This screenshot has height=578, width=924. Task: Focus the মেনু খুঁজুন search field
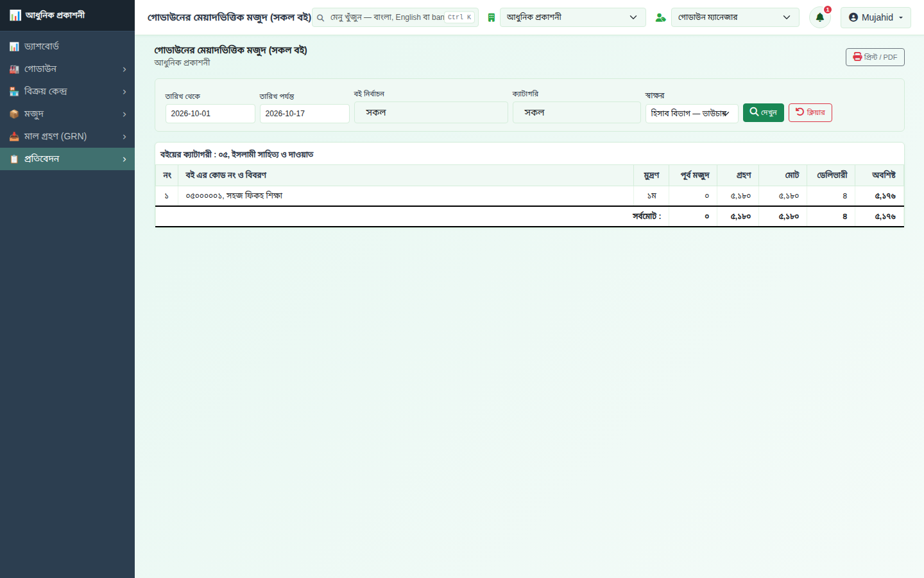tap(395, 17)
